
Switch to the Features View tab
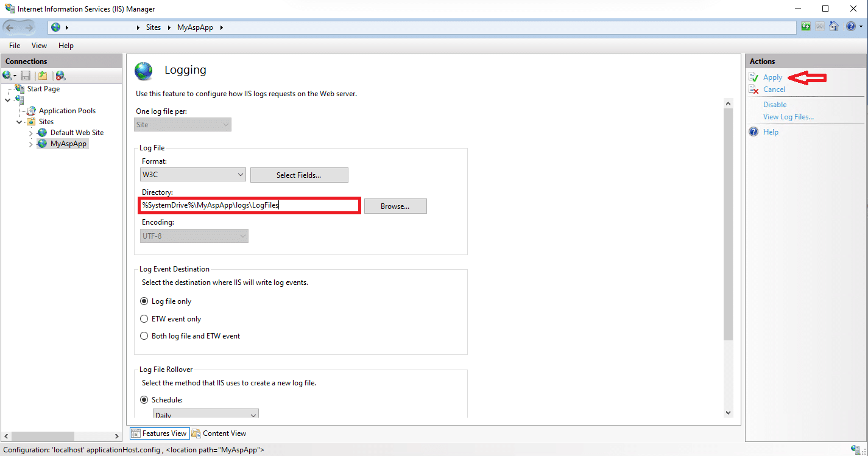tap(158, 433)
